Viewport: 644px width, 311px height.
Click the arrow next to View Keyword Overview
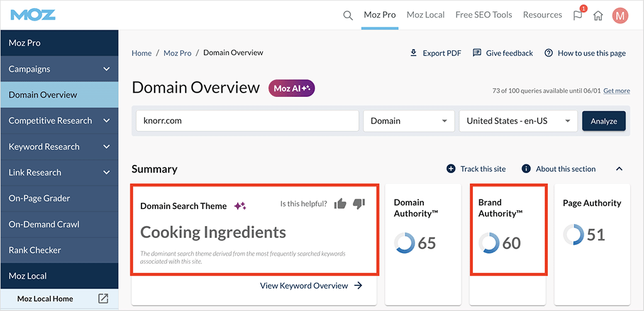click(358, 285)
